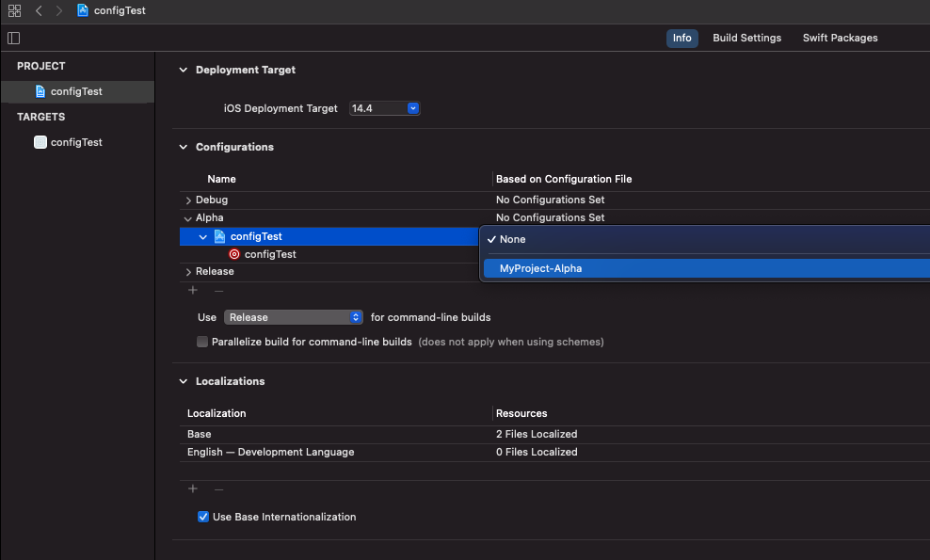Collapse the Configurations section
The image size is (930, 560).
click(184, 147)
